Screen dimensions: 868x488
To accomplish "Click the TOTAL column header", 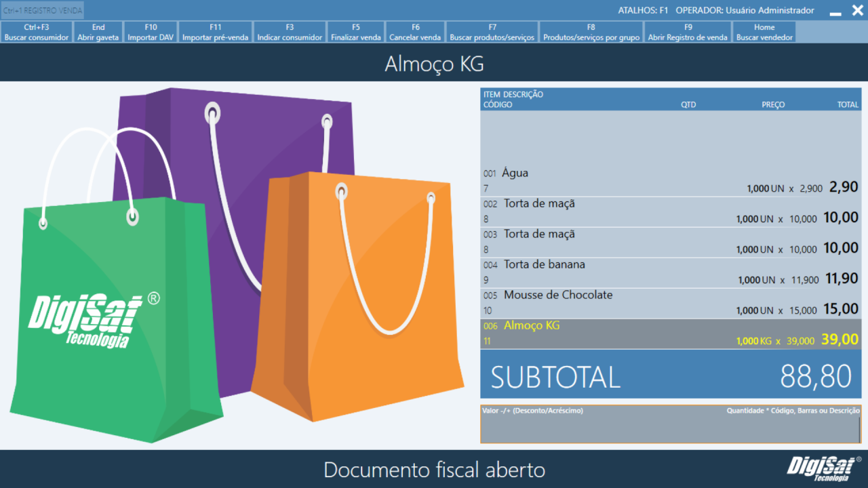I will tap(848, 105).
